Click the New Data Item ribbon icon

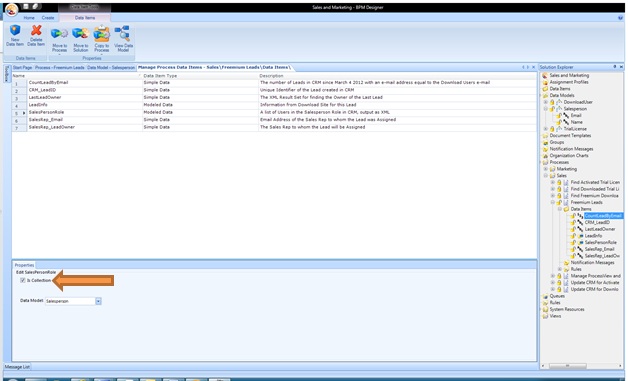[x=15, y=30]
